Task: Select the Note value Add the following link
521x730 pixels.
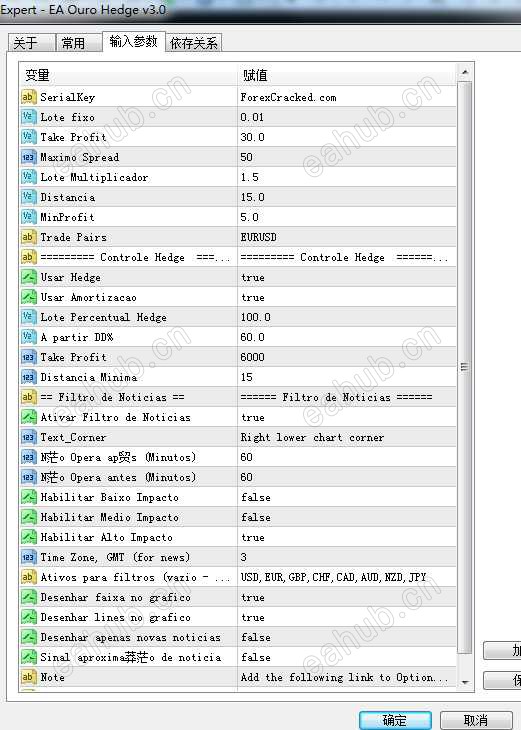Action: tap(347, 677)
